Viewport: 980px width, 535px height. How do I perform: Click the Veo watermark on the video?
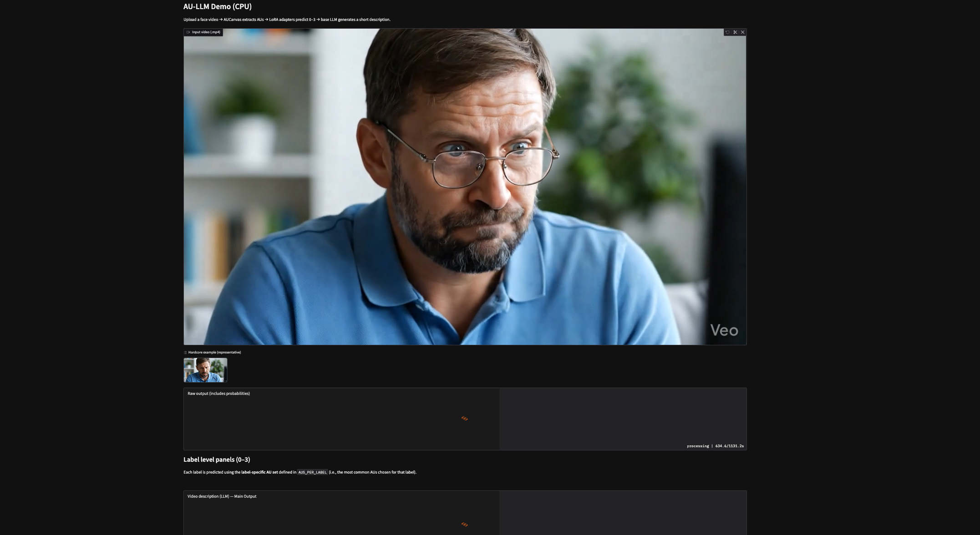tap(724, 330)
